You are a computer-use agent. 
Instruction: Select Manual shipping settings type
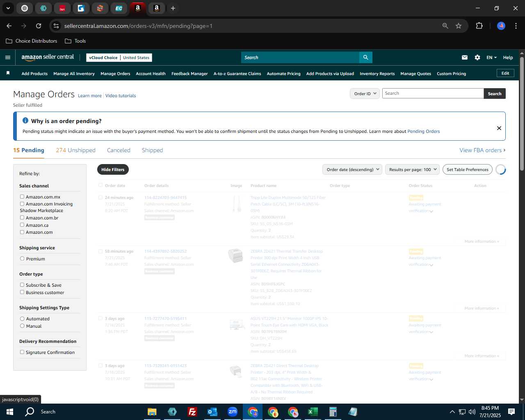coord(22,326)
